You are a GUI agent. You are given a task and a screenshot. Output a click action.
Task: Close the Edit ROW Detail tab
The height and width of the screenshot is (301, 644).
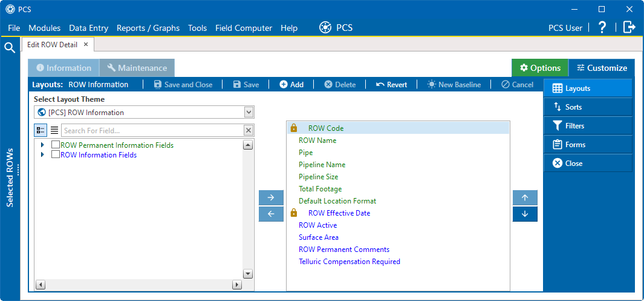[x=86, y=44]
